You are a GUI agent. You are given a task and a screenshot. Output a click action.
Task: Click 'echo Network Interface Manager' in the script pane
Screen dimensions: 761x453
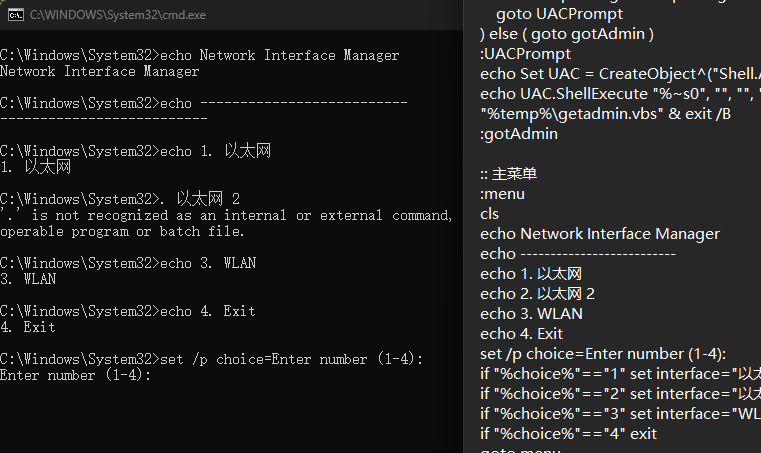(x=599, y=234)
